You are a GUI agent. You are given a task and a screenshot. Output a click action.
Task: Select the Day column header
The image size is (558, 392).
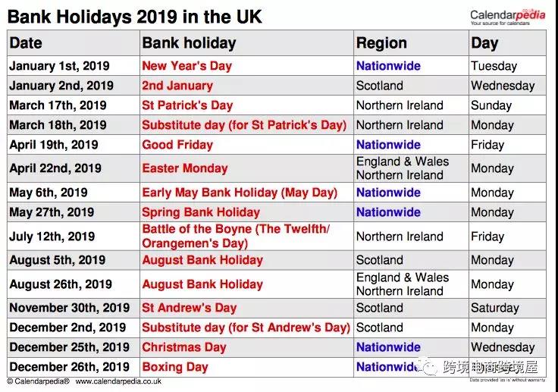pos(484,43)
